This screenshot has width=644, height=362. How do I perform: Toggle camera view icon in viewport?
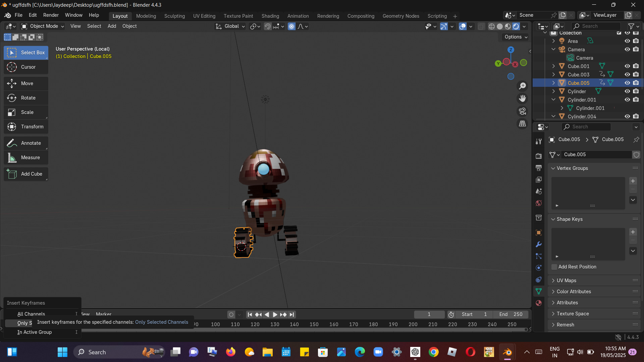click(x=522, y=111)
